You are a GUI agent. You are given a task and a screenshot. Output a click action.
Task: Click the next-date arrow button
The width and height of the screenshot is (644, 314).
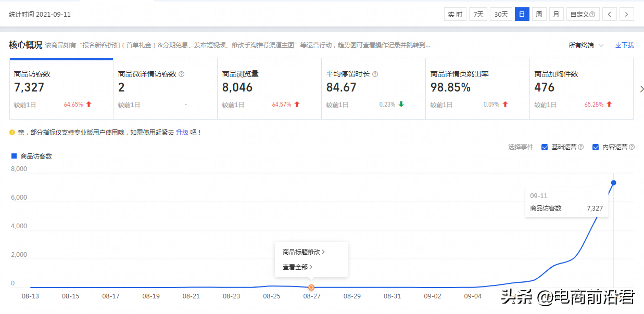pyautogui.click(x=626, y=14)
